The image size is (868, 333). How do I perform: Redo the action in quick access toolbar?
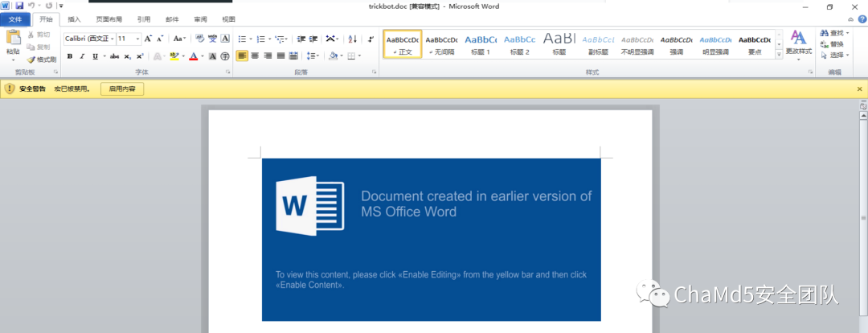tap(49, 6)
